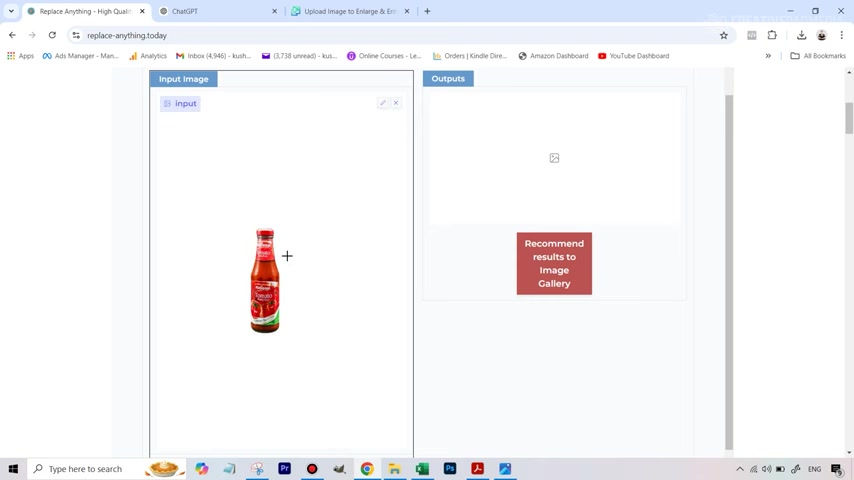Click the extension icon left of the puzzle

point(752,35)
